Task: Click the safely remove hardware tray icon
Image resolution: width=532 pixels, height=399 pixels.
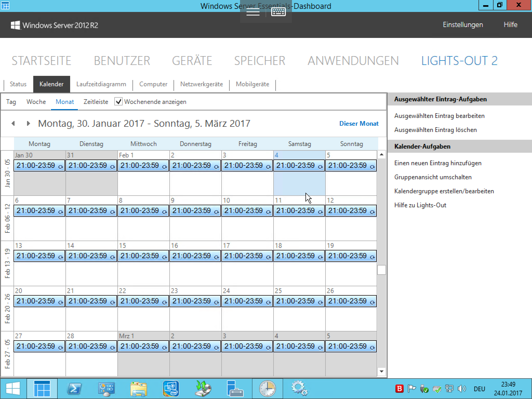Action: [424, 389]
